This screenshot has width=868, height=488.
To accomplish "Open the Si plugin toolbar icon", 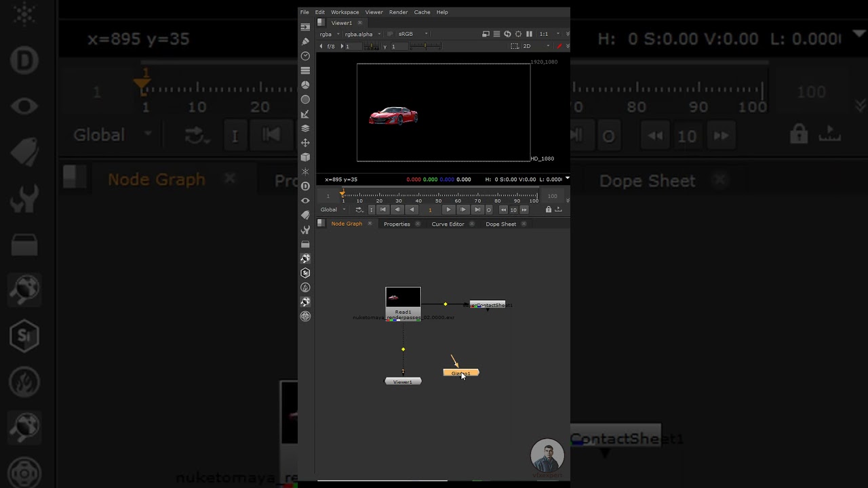I will pos(305,272).
